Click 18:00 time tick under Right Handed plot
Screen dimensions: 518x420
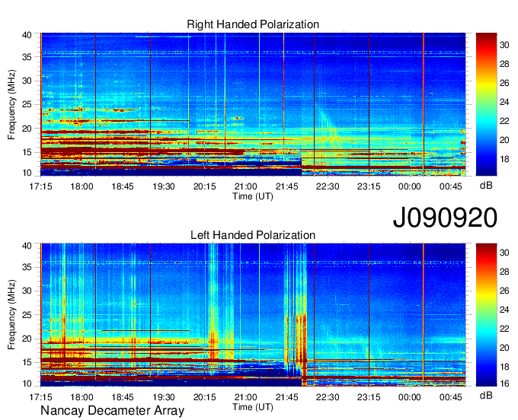point(82,186)
